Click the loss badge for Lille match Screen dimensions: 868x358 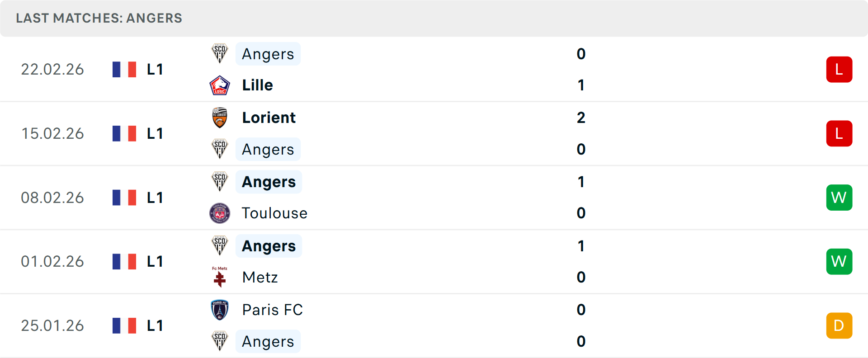839,69
